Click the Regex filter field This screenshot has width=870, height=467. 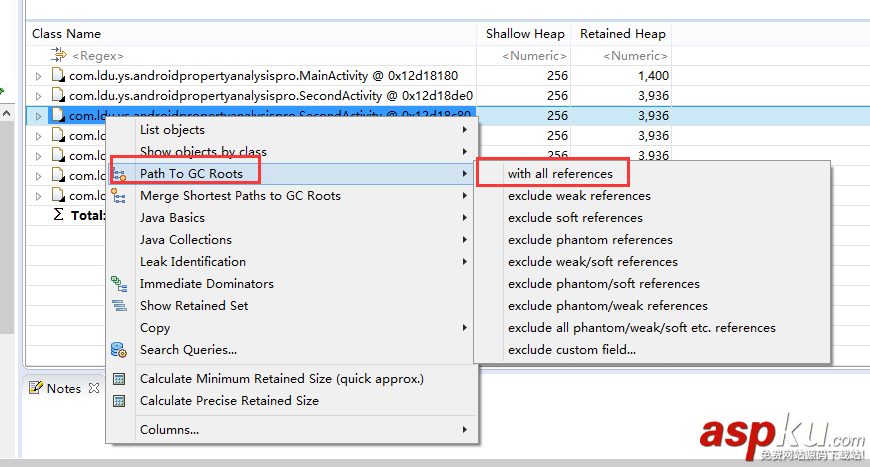[250, 56]
